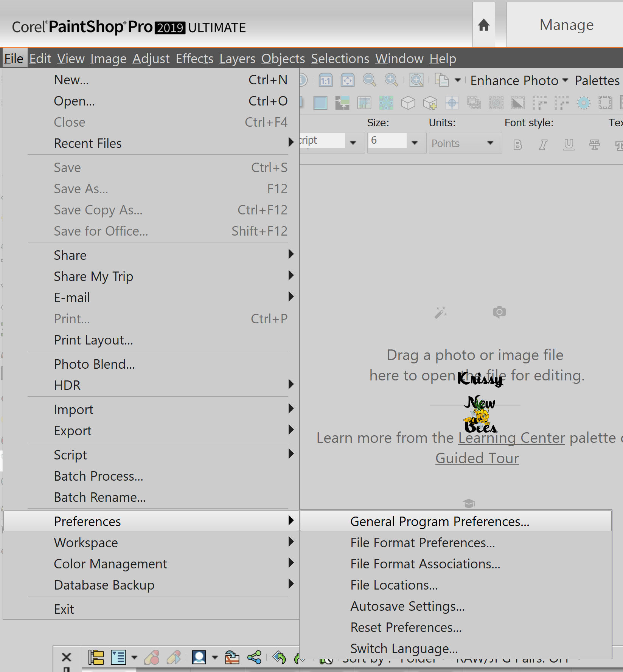This screenshot has width=623, height=672.
Task: Click the Zoom to 100% (1:1) icon
Action: tap(325, 80)
